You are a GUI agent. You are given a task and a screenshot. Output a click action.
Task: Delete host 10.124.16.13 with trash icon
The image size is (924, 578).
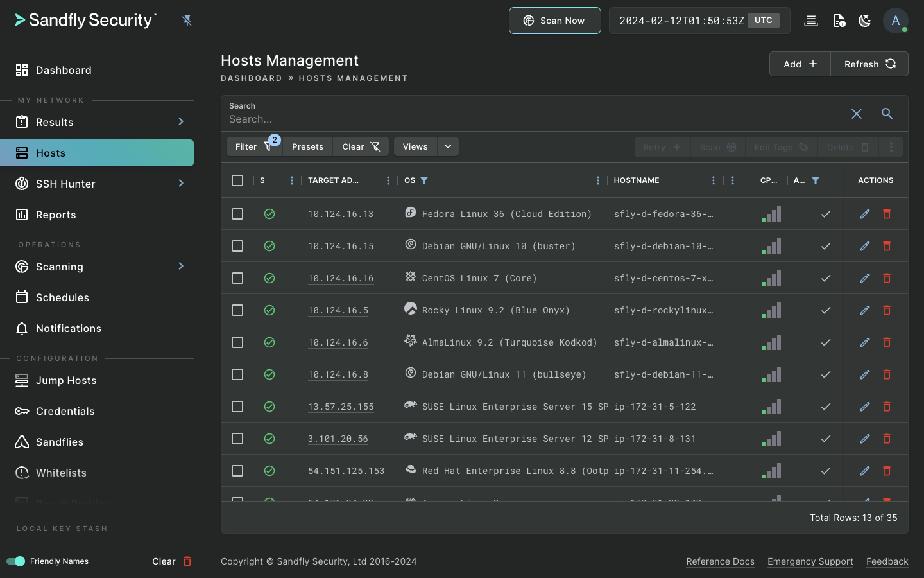(887, 214)
